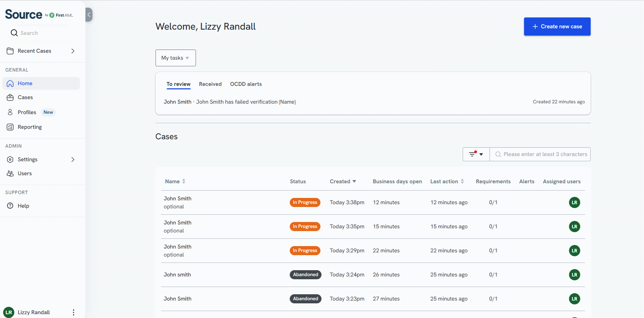Open John smith case created 3:24pm

tap(373, 275)
